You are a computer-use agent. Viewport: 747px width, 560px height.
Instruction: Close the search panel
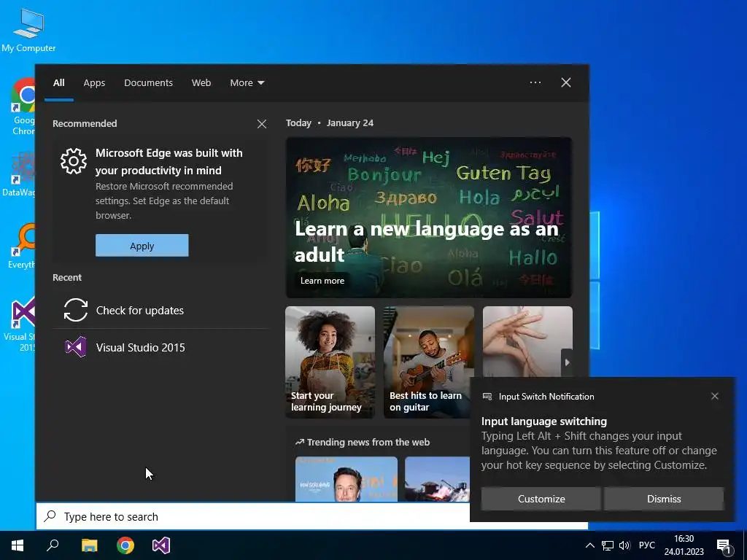click(x=566, y=82)
